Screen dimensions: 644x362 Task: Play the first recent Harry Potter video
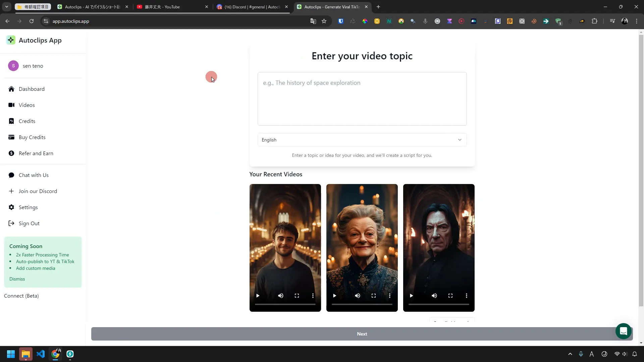258,295
